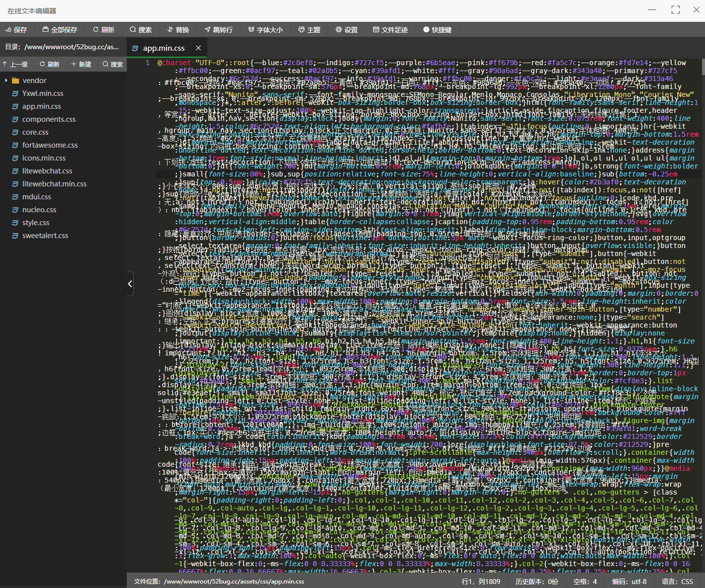Click the 新建 new file button

82,64
